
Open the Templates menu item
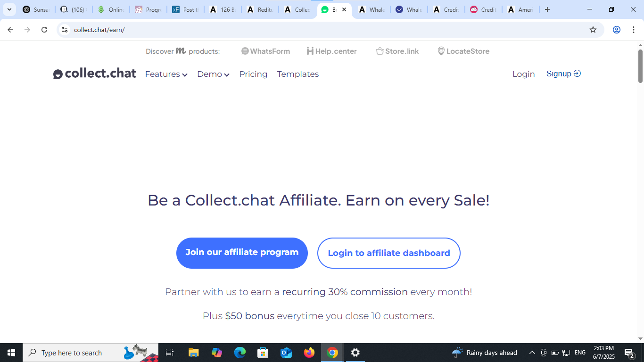pos(298,74)
